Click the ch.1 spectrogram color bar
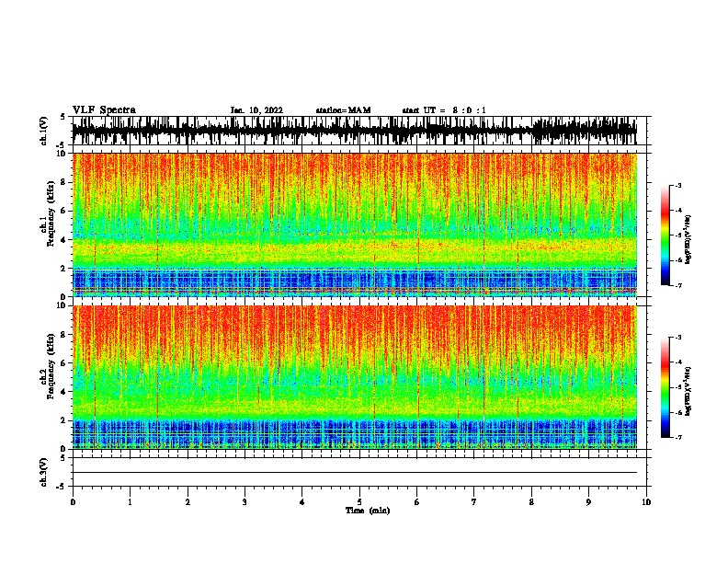Image resolution: width=728 pixels, height=563 pixels. pyautogui.click(x=665, y=236)
